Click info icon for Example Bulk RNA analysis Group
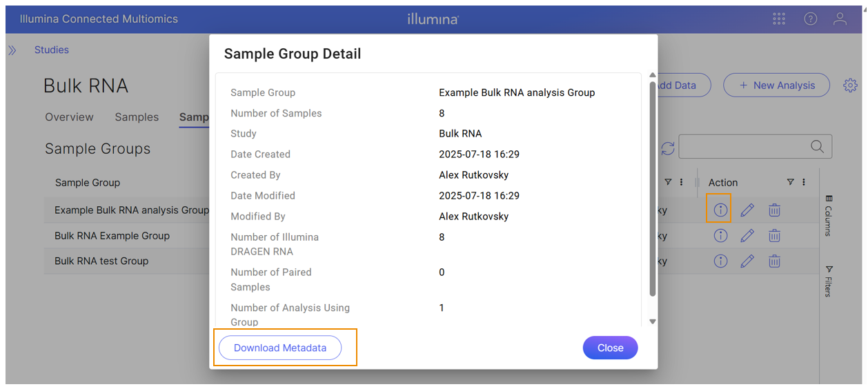 tap(720, 210)
